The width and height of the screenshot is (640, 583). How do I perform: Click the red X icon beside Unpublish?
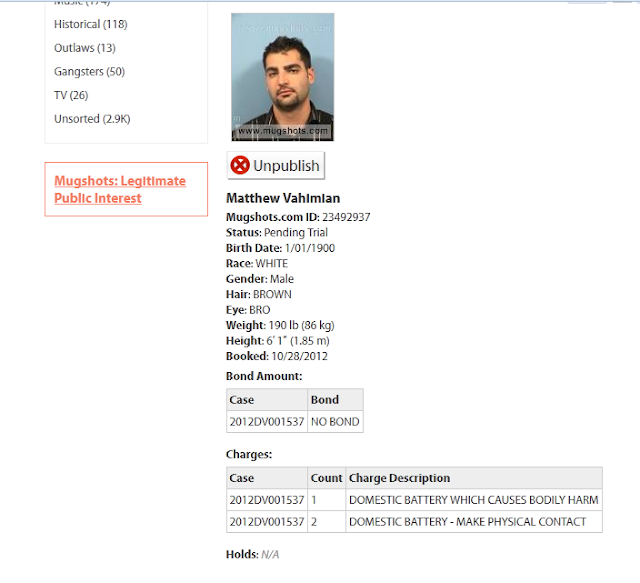pos(240,165)
